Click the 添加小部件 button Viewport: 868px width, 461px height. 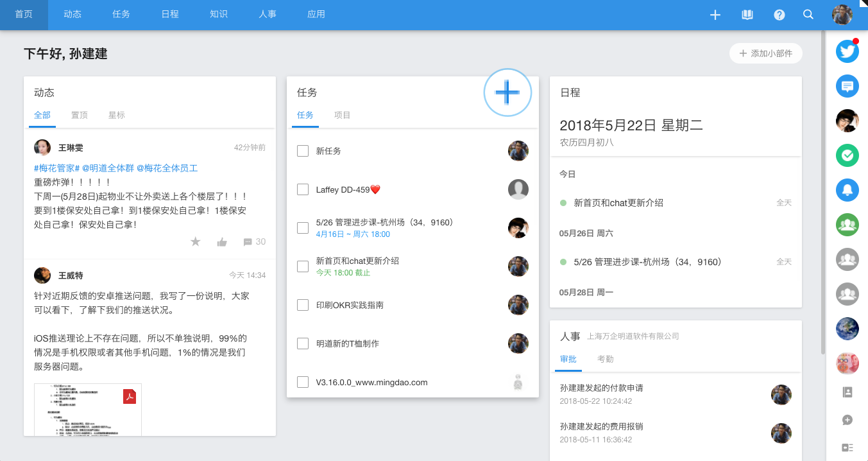coord(766,53)
